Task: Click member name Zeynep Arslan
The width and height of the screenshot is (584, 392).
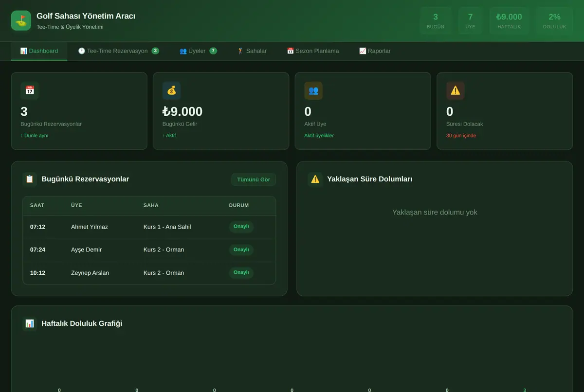Action: (90, 273)
